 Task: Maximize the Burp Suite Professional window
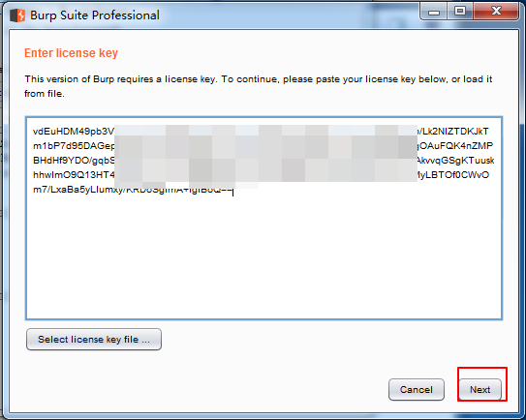(x=460, y=12)
